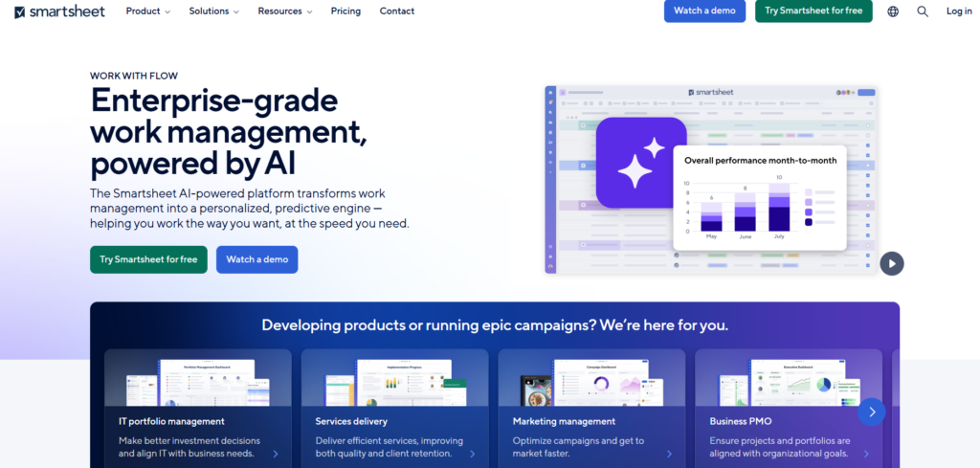Click the search magnifier icon
Viewport: 980px width, 468px height.
coord(923,11)
